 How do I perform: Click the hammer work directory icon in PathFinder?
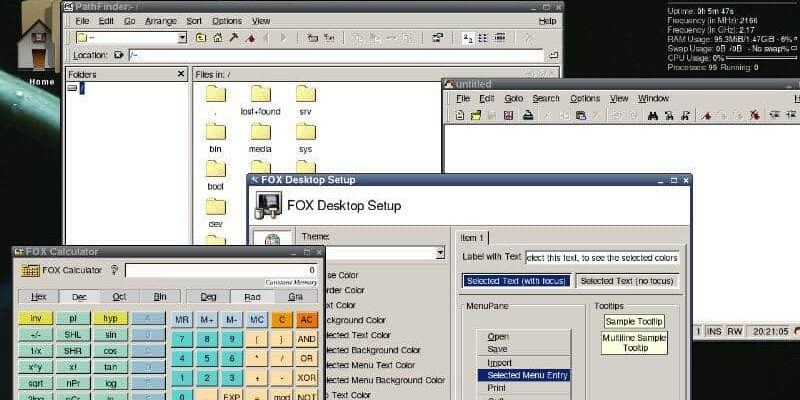point(233,38)
